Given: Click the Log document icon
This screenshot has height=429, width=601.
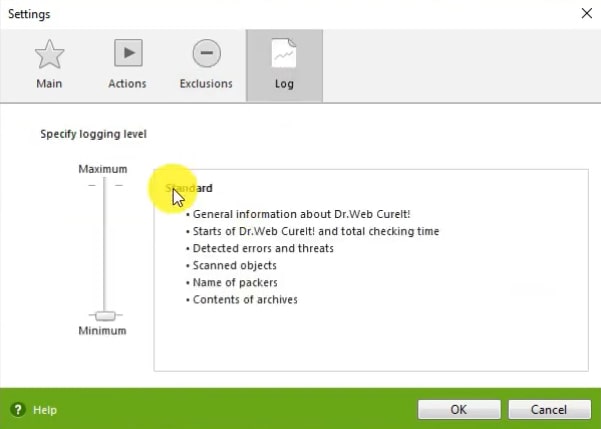Looking at the screenshot, I should click(284, 54).
